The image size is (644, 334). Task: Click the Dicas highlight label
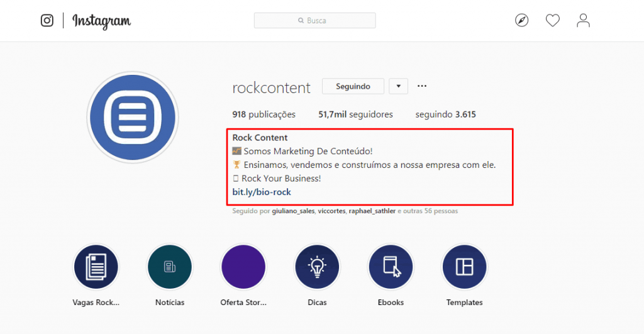coord(317,303)
